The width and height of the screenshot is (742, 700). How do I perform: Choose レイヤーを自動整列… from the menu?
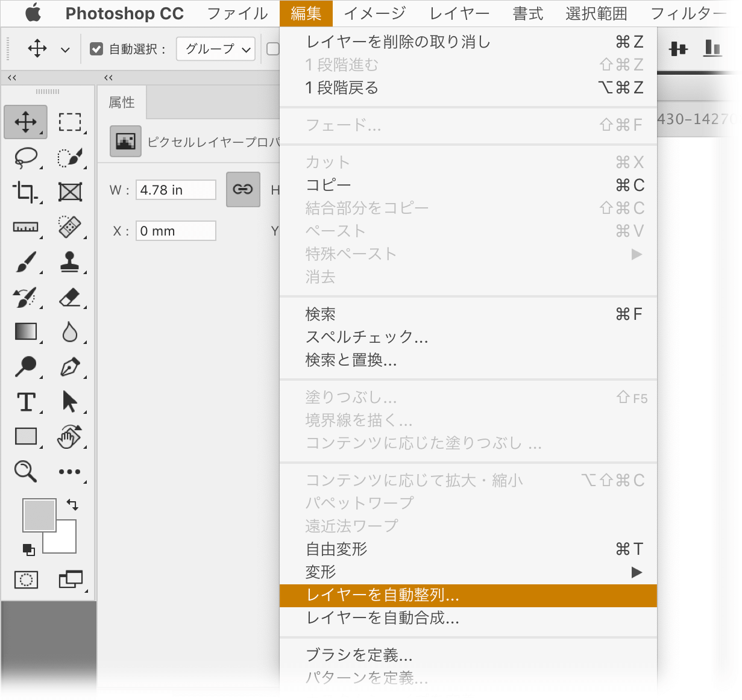pyautogui.click(x=468, y=595)
